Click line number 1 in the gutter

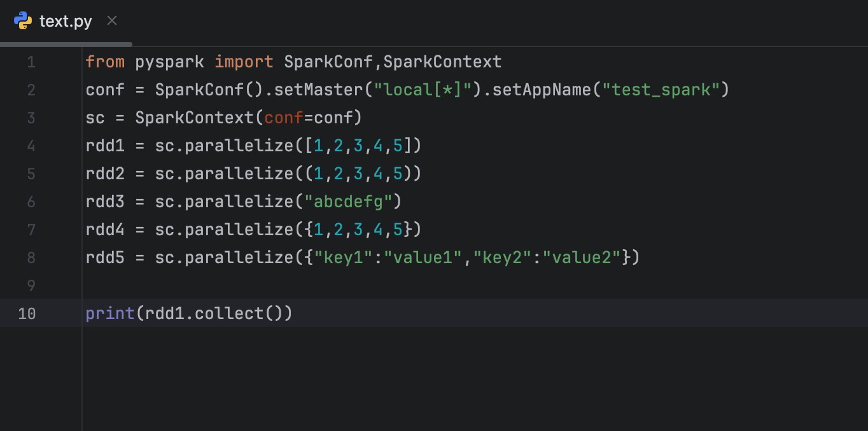click(x=31, y=62)
